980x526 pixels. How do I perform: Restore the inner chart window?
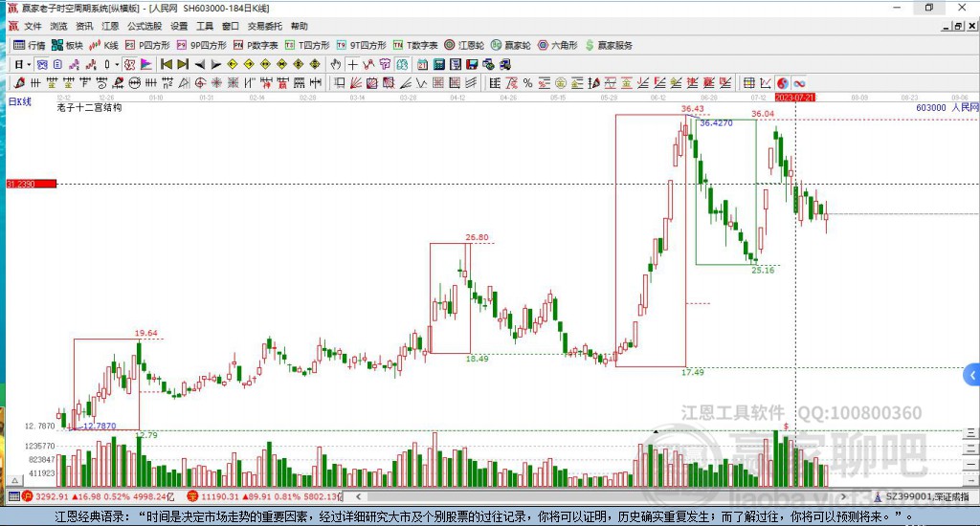coord(959,26)
